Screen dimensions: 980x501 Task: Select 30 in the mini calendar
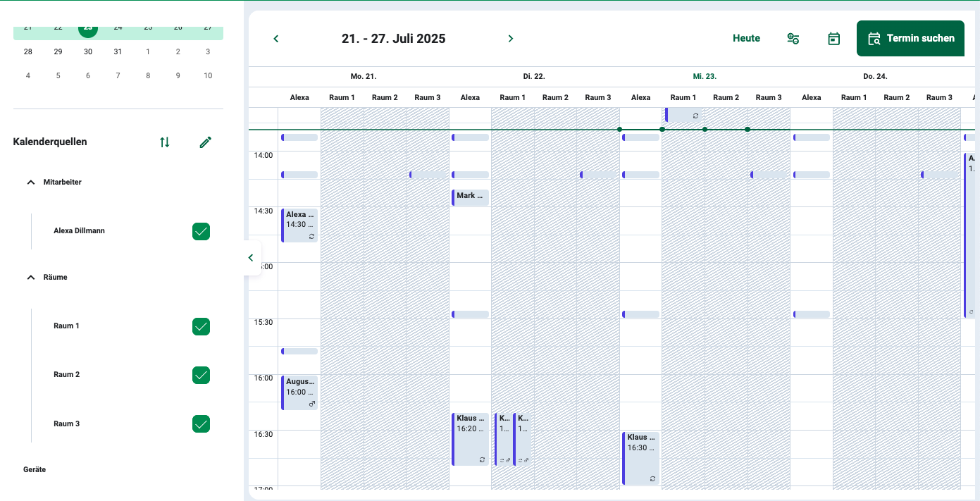tap(88, 51)
